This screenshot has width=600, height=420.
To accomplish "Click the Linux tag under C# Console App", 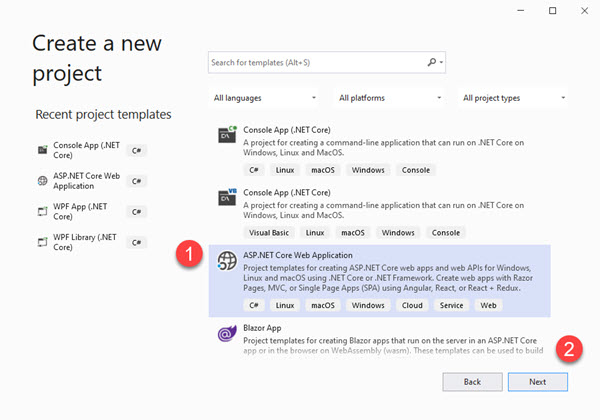I will tap(285, 170).
